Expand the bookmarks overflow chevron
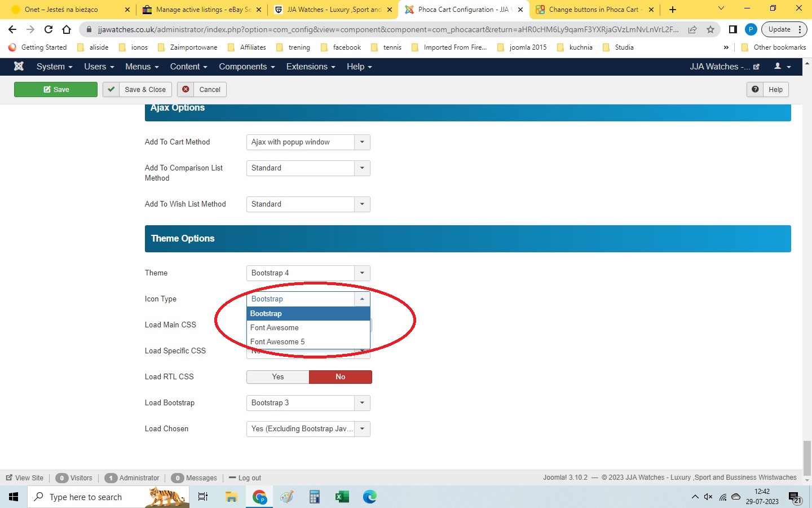The width and height of the screenshot is (812, 508). pyautogui.click(x=726, y=47)
